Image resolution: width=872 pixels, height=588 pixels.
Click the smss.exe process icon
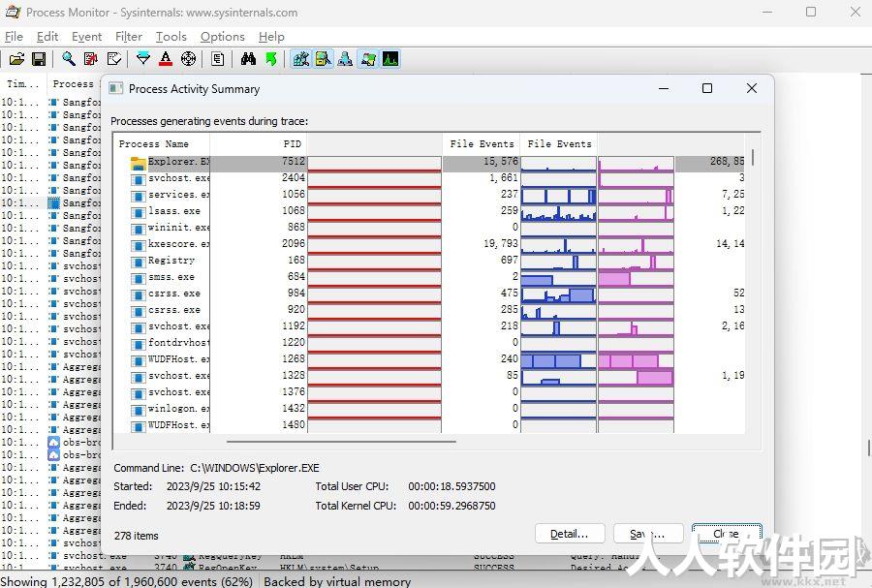pos(138,278)
